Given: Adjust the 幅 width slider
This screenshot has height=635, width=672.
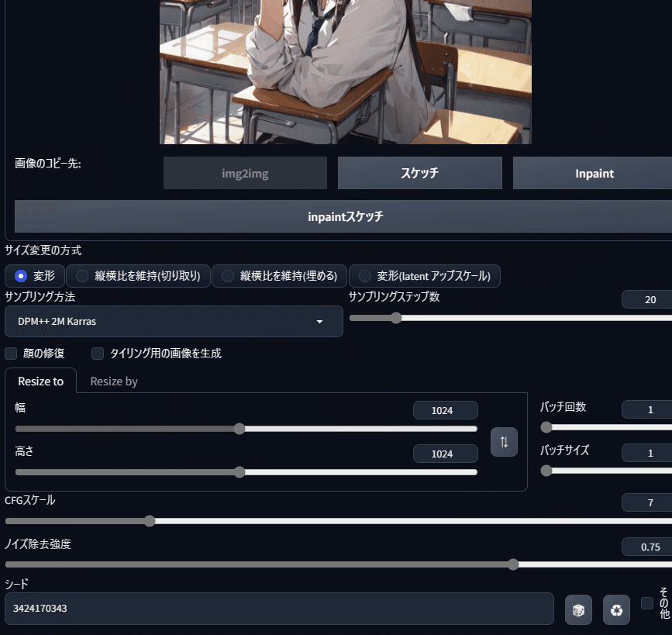Looking at the screenshot, I should (246, 429).
